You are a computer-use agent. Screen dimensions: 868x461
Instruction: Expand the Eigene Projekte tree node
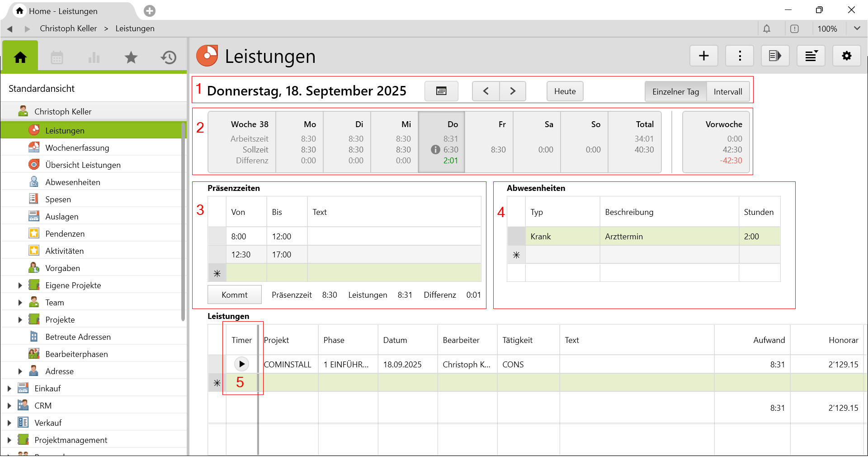(x=20, y=285)
